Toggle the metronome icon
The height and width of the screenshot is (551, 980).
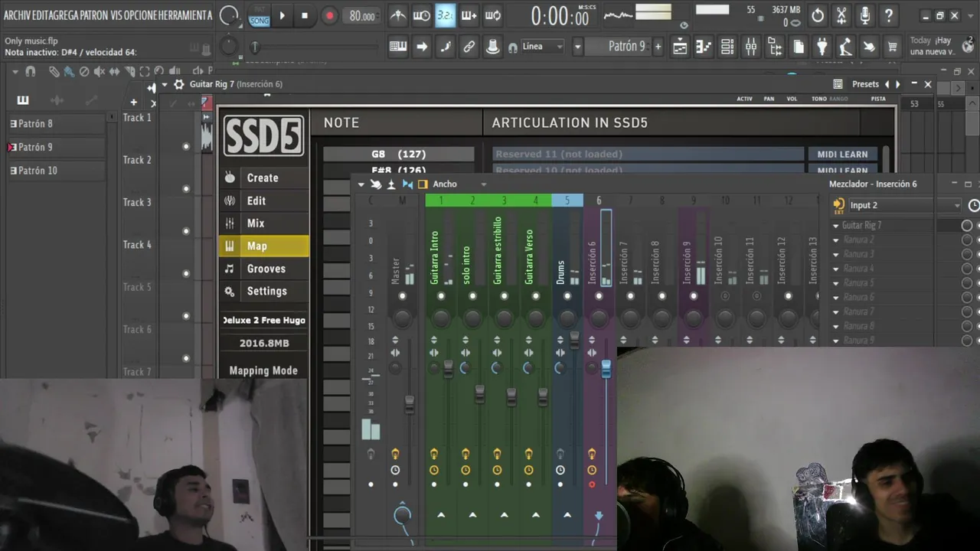tap(398, 15)
